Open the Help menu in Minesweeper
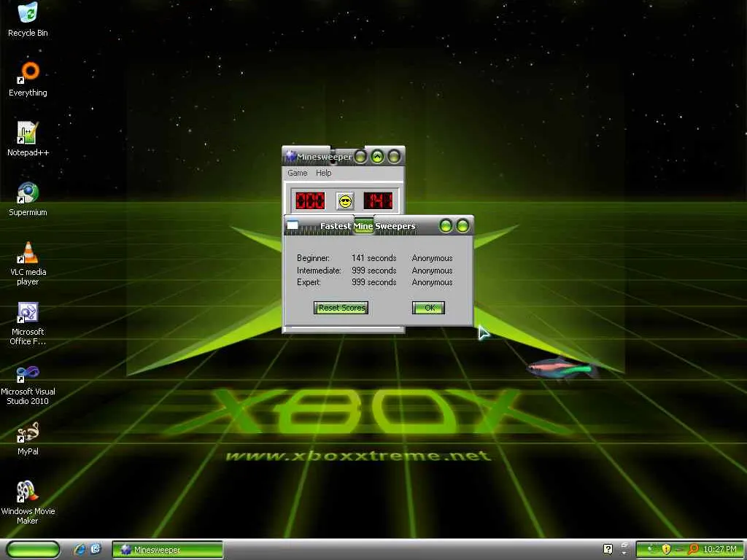The image size is (747, 560). pos(323,173)
